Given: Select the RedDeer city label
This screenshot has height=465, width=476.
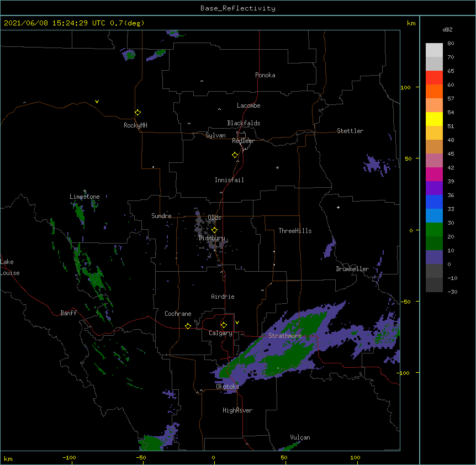Looking at the screenshot, I should tap(243, 141).
